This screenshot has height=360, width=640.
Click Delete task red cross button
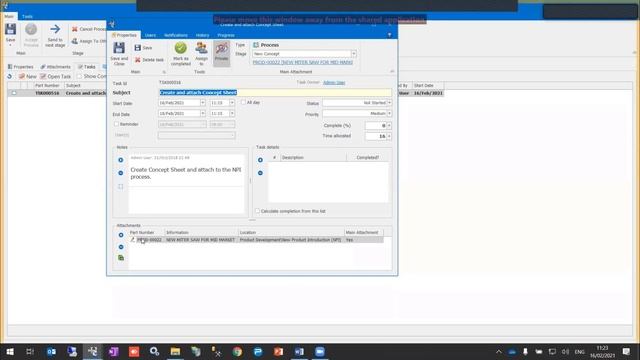coord(149,60)
